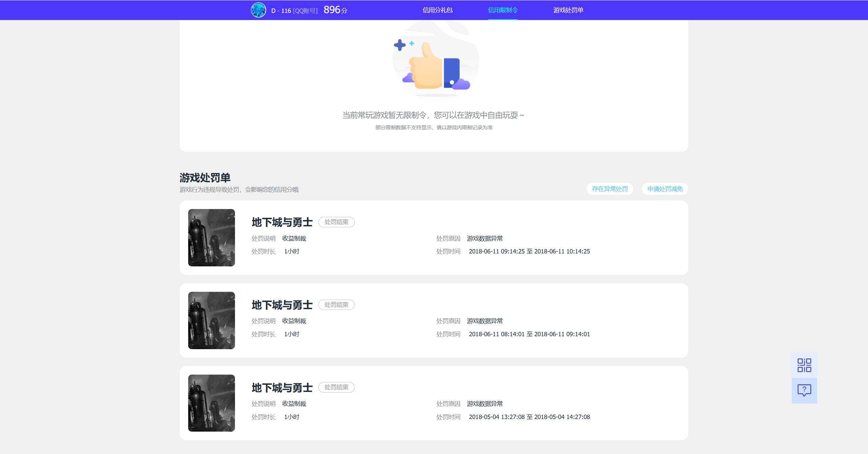Click the 申请处罚减免 button
This screenshot has height=454, width=868.
click(665, 189)
